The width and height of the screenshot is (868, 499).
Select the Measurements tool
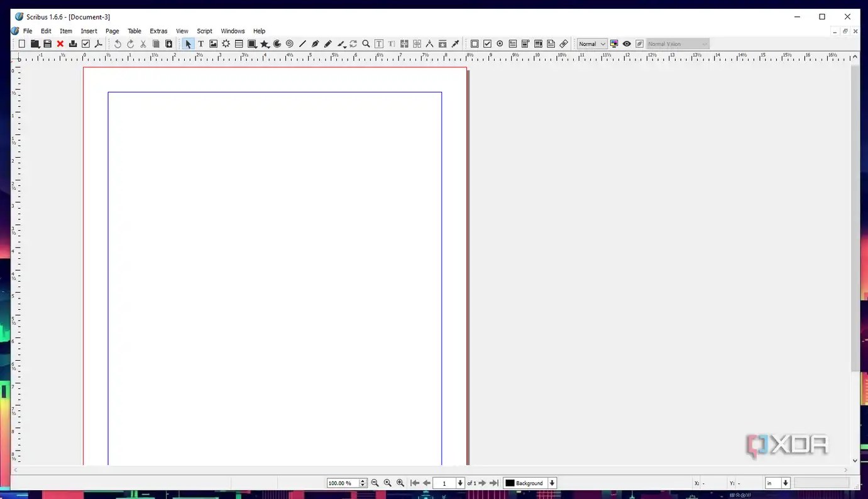click(x=430, y=44)
